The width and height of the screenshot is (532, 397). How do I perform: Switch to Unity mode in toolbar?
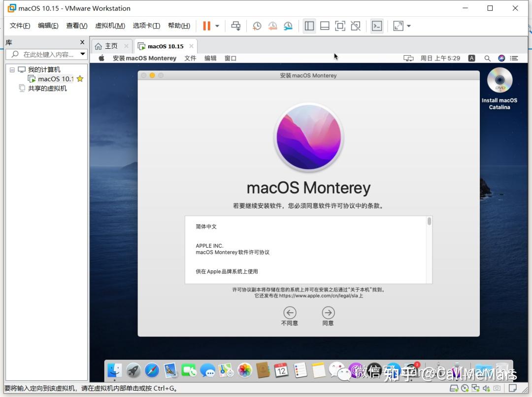[x=356, y=26]
